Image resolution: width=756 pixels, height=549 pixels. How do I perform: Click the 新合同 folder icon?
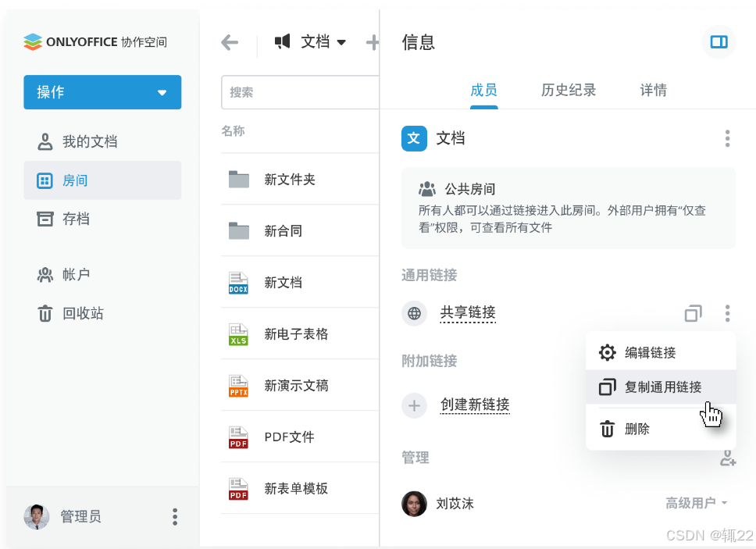pos(239,231)
